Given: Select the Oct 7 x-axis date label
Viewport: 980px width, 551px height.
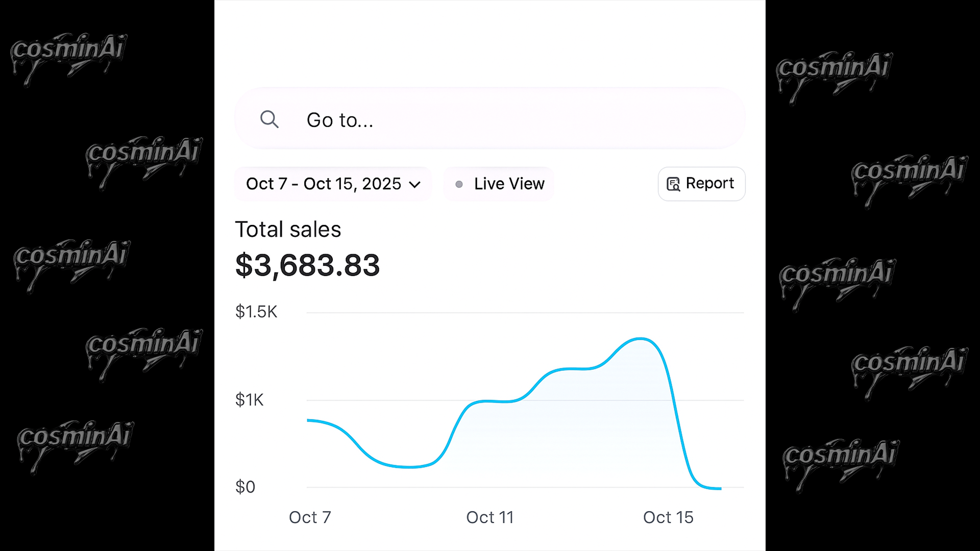Looking at the screenshot, I should click(x=310, y=517).
